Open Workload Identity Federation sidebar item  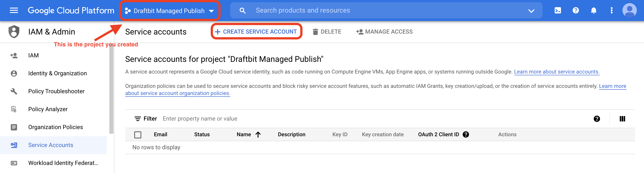coord(53,163)
